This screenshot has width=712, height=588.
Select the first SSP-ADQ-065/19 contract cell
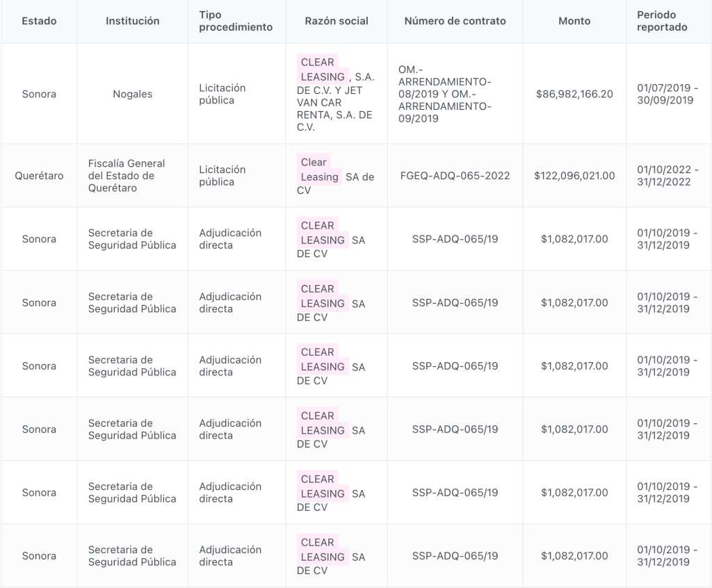(455, 239)
